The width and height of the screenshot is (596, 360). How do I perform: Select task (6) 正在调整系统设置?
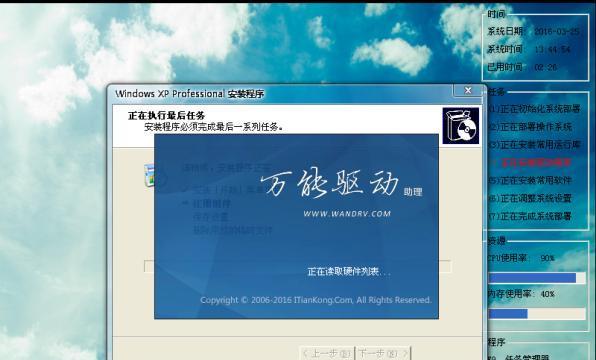click(530, 198)
